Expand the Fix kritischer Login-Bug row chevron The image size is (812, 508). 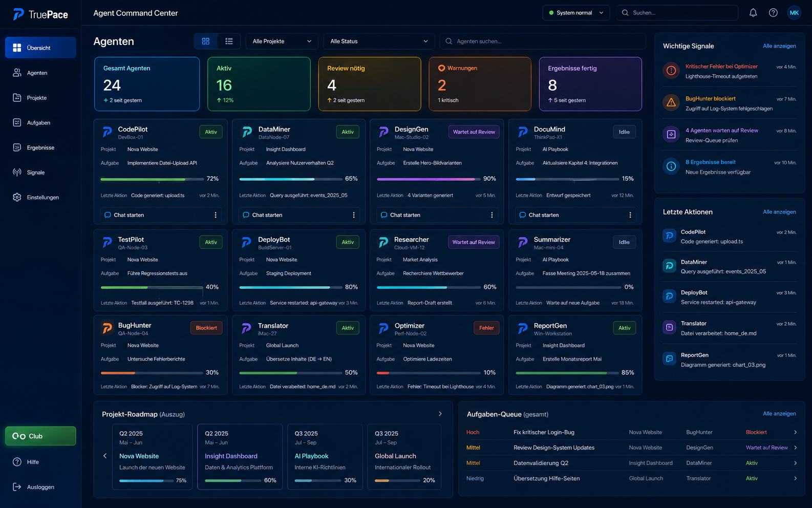click(795, 432)
